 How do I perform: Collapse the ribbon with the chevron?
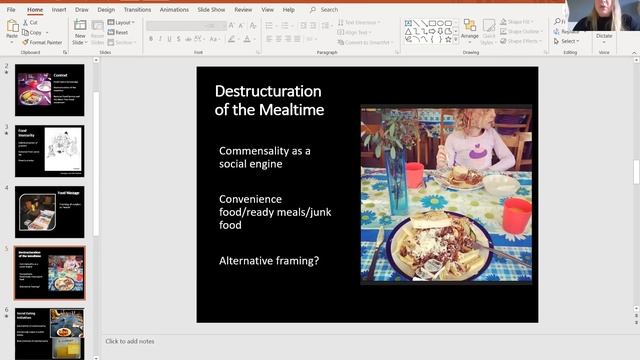click(x=634, y=53)
